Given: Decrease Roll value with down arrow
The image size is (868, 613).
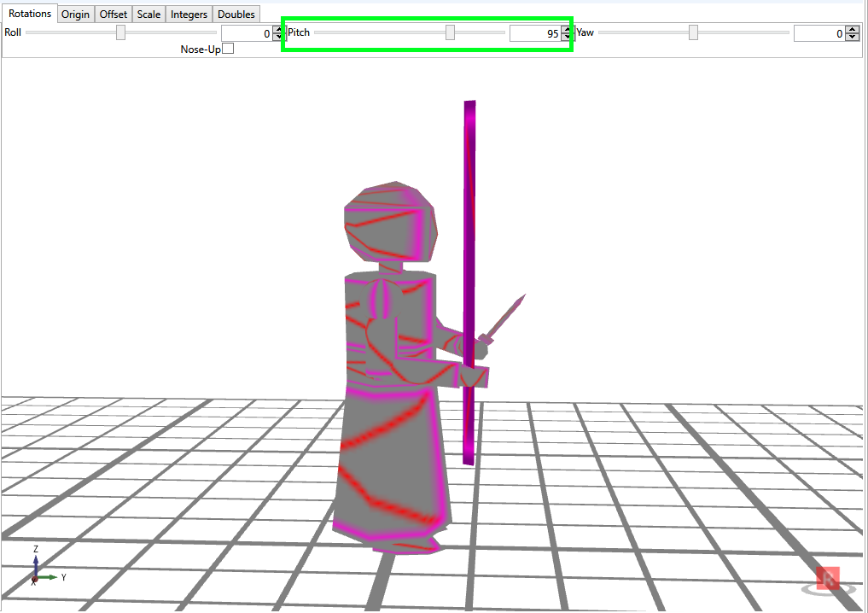Looking at the screenshot, I should [x=278, y=37].
